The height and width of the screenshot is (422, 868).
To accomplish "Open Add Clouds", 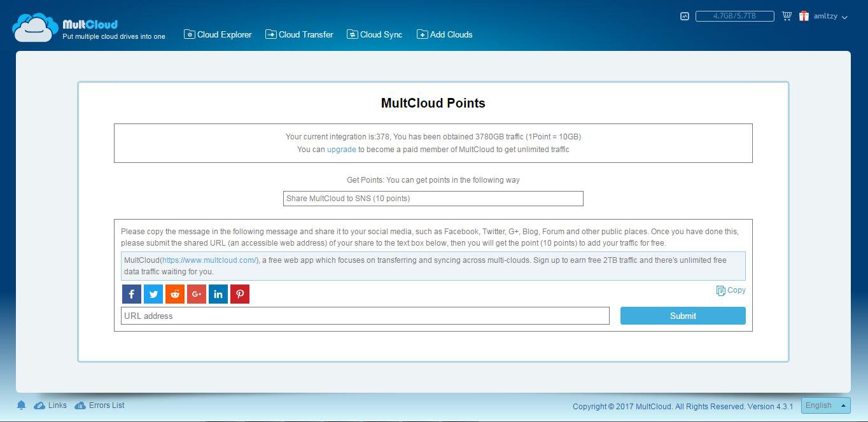I will (444, 34).
